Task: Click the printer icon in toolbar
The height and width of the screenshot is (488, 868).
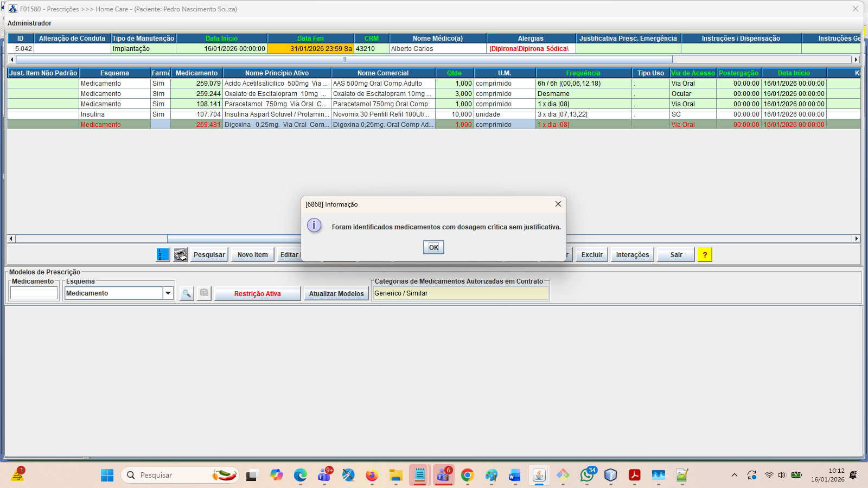Action: [181, 255]
